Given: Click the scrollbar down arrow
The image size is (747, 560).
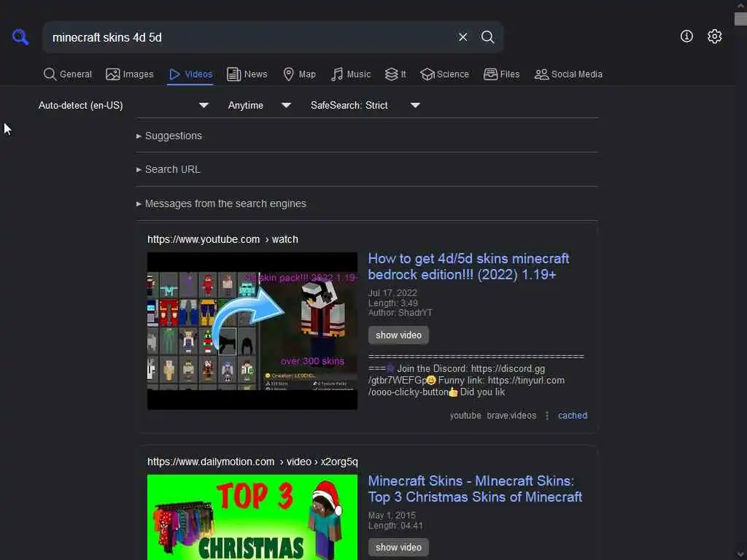Looking at the screenshot, I should 740,555.
